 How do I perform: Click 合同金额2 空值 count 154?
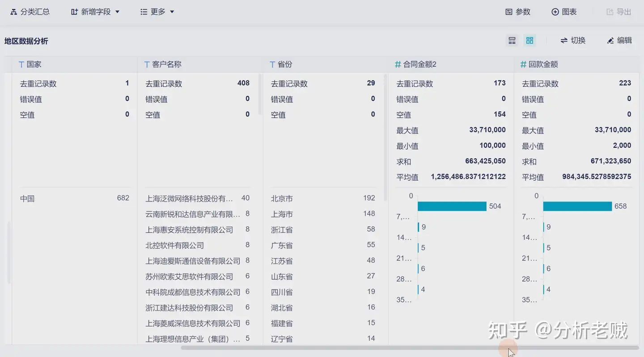[500, 114]
